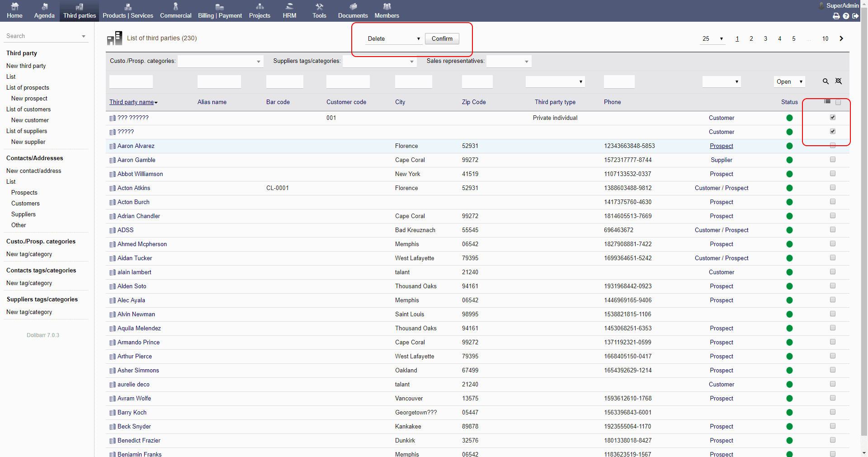Click the company icon beside ADSS
Viewport: 868px width, 457px height.
[x=113, y=230]
